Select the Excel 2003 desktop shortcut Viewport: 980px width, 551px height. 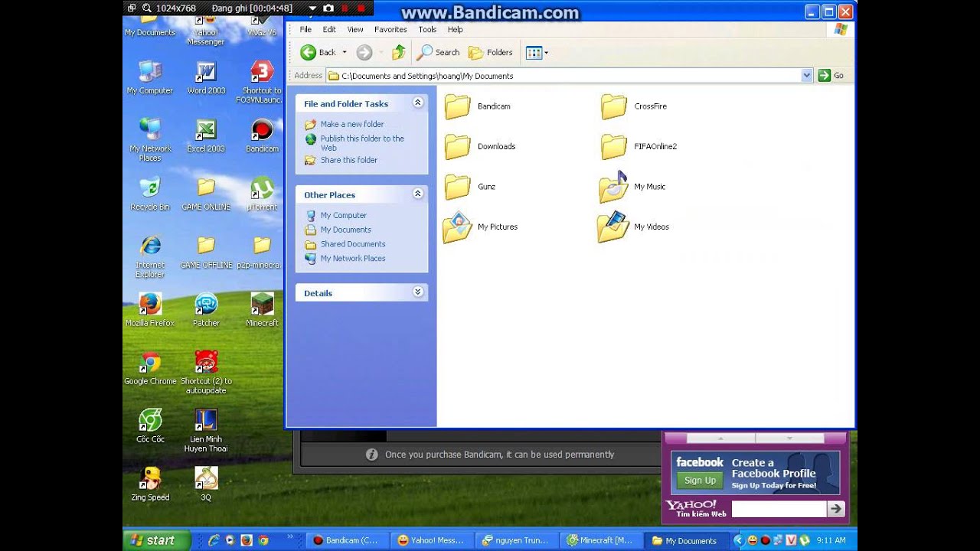(x=206, y=135)
